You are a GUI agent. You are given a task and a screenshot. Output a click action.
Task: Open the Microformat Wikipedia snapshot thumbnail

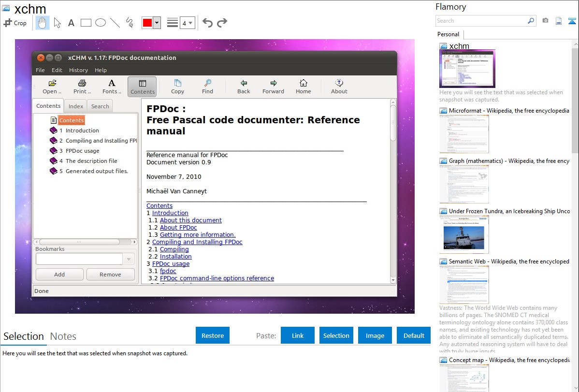464,134
